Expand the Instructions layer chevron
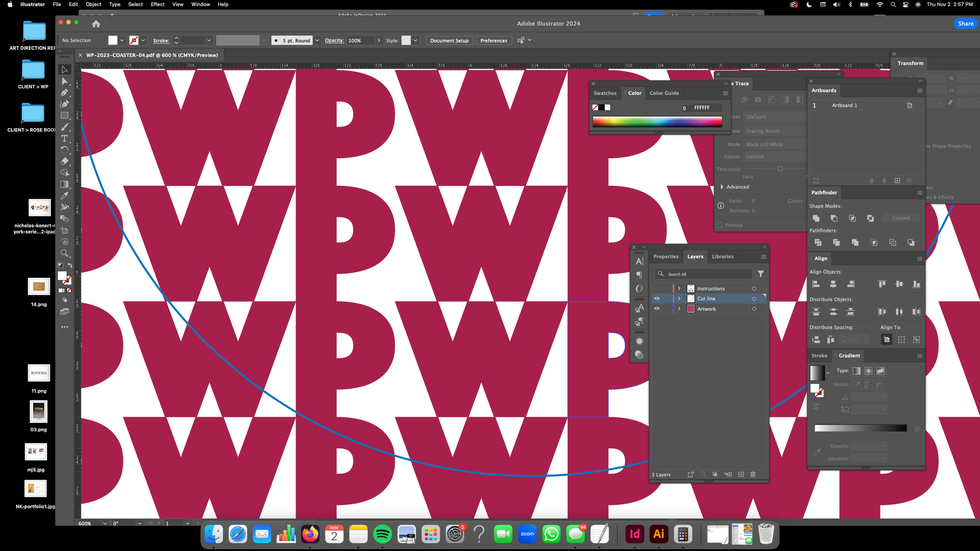 coord(679,288)
